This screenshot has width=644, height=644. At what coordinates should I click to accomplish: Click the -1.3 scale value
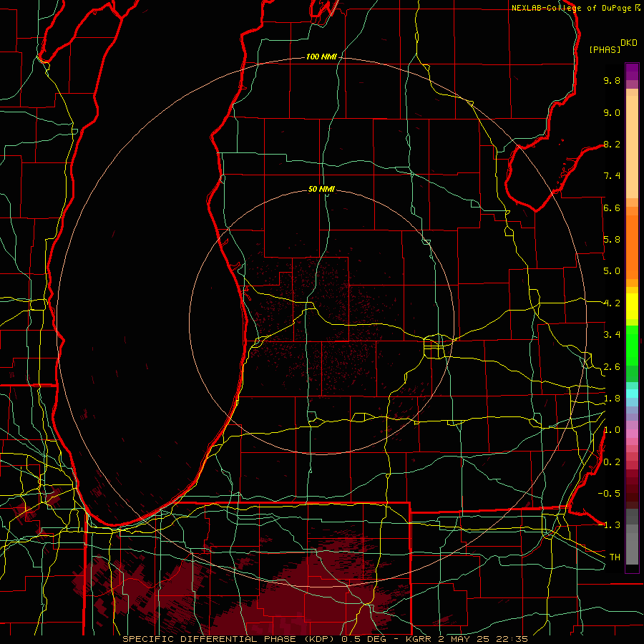pos(609,525)
